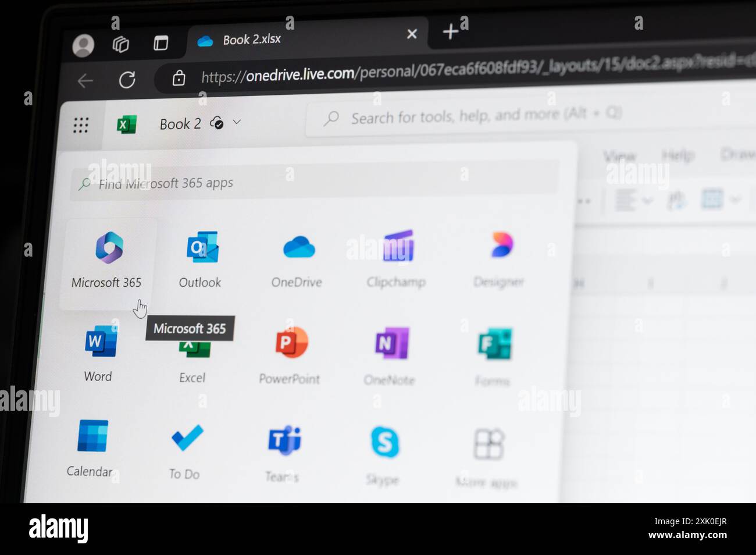Launch Skype from the app launcher

click(x=384, y=456)
